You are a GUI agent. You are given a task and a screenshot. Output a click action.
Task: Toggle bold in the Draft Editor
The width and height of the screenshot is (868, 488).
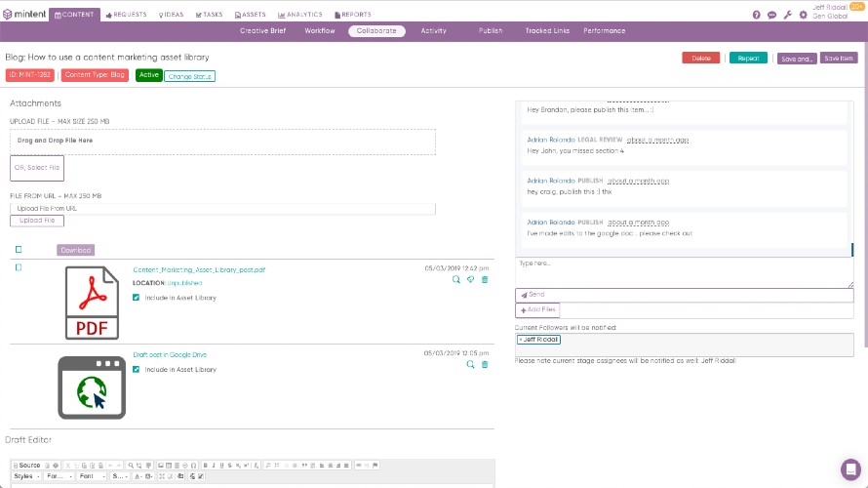pyautogui.click(x=206, y=466)
